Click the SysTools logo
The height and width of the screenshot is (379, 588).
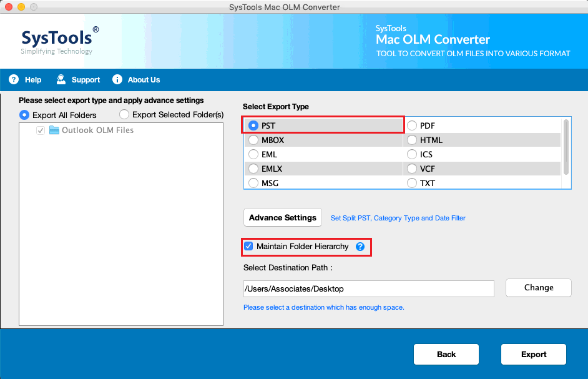pos(60,41)
